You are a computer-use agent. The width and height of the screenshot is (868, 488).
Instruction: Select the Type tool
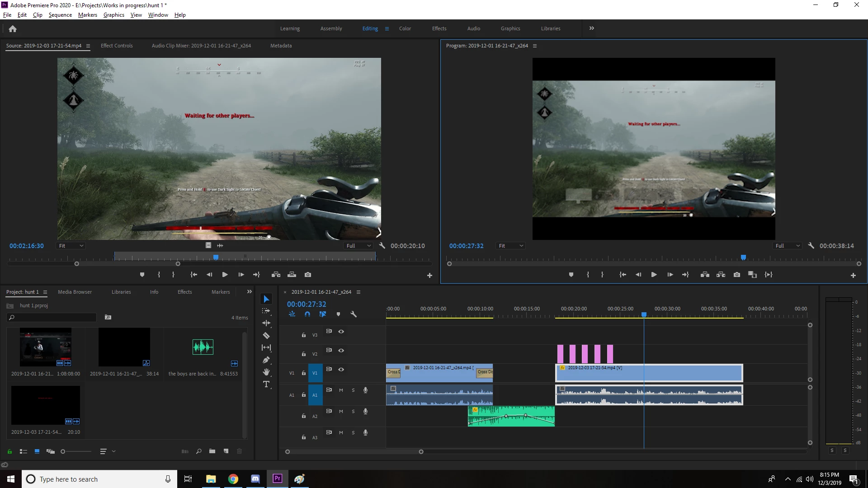266,385
